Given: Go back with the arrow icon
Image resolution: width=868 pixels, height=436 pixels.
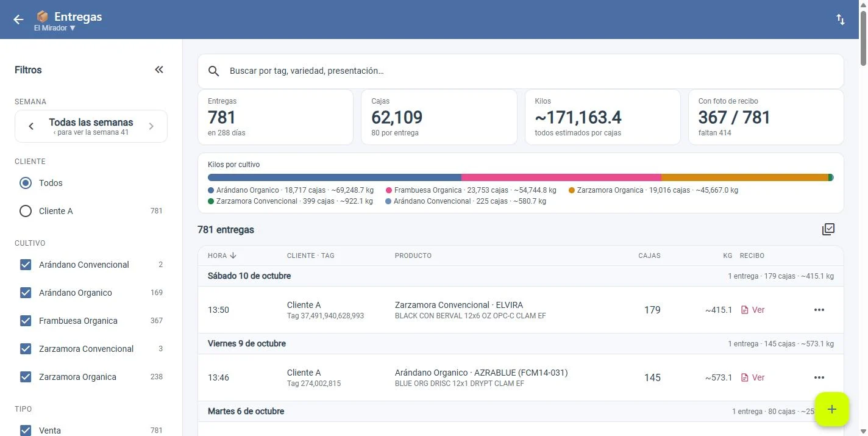Looking at the screenshot, I should pyautogui.click(x=18, y=20).
